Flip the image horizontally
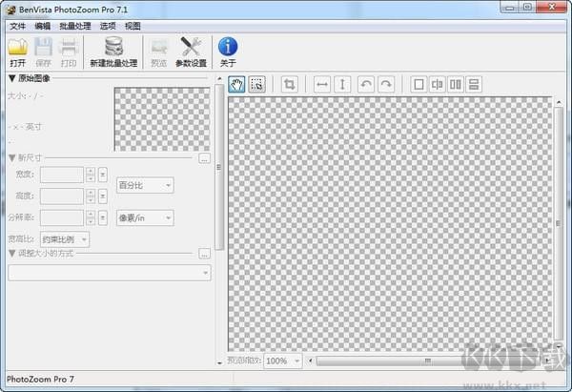 tap(322, 84)
